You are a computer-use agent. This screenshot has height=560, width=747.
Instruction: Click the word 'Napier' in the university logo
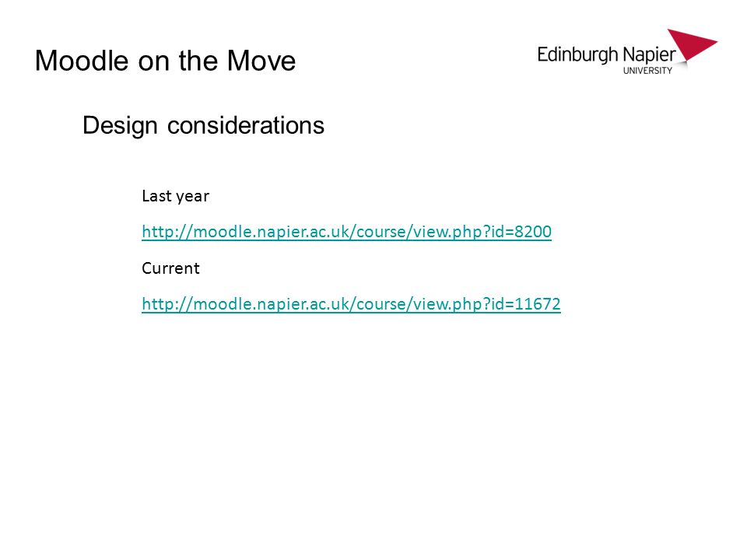tap(649, 56)
